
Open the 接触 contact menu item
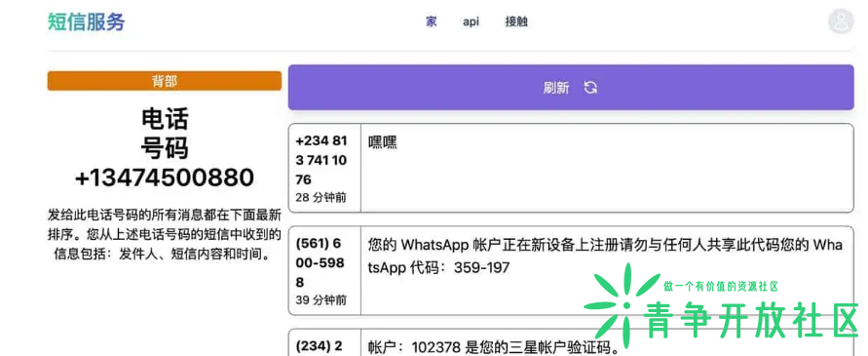516,21
